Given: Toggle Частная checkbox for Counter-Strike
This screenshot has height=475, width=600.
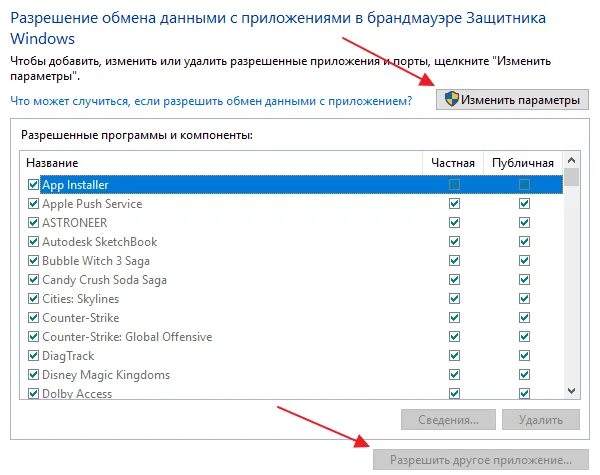Looking at the screenshot, I should click(x=454, y=318).
